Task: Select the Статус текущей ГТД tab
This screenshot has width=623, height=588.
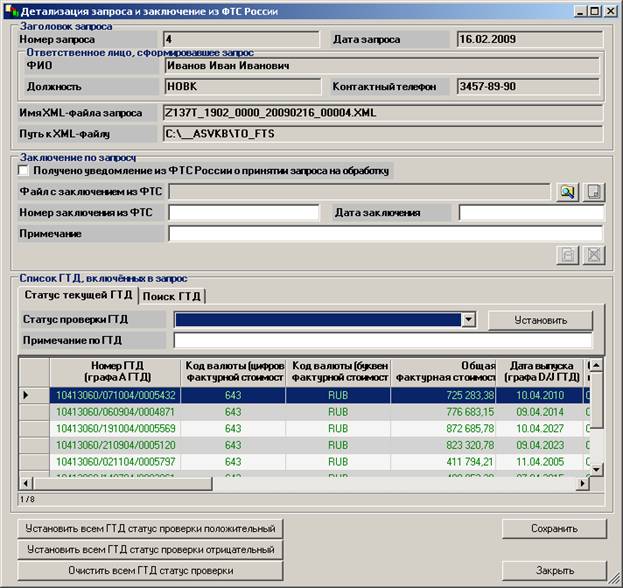Action: [78, 295]
